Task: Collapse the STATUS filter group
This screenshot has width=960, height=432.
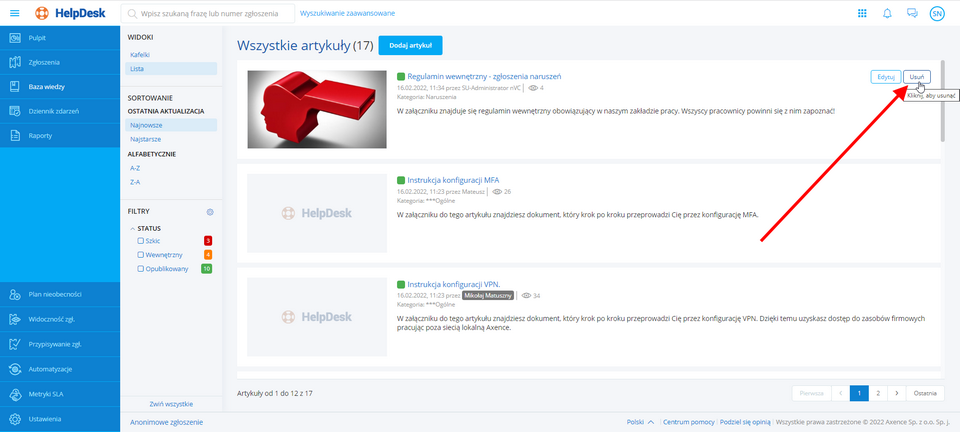Action: coord(131,228)
